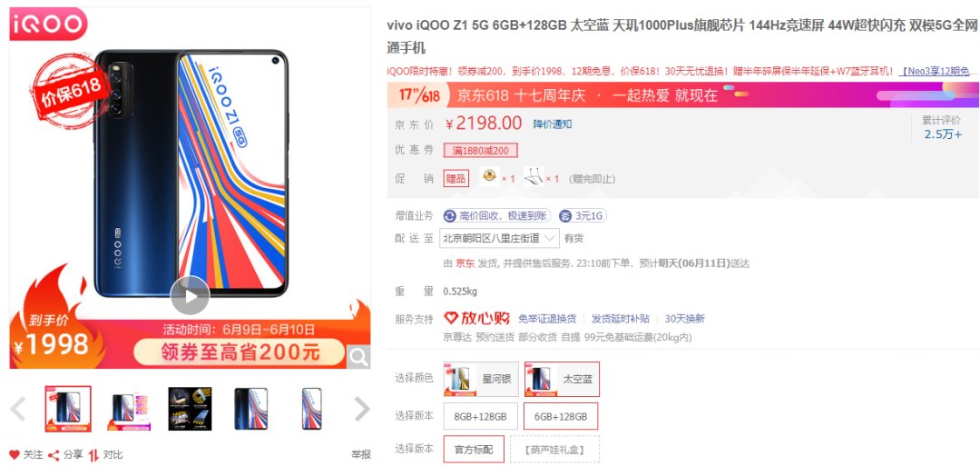980x466 pixels.
Task: Choose the 6GB+128GB version
Action: [x=561, y=416]
